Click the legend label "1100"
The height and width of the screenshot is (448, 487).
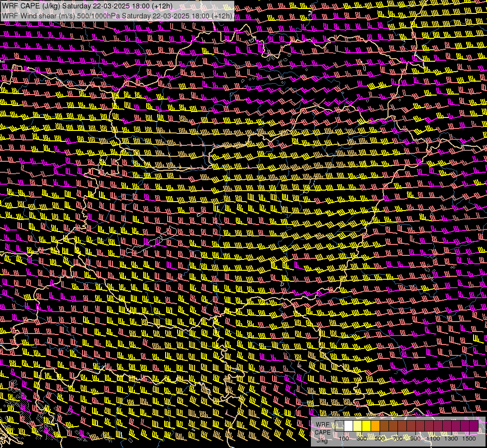coord(433,439)
